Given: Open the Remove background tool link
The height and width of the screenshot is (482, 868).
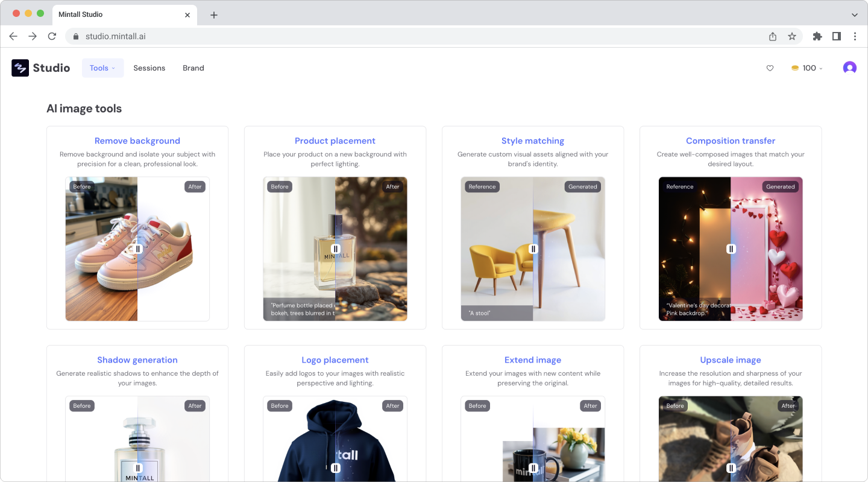Looking at the screenshot, I should [x=137, y=141].
